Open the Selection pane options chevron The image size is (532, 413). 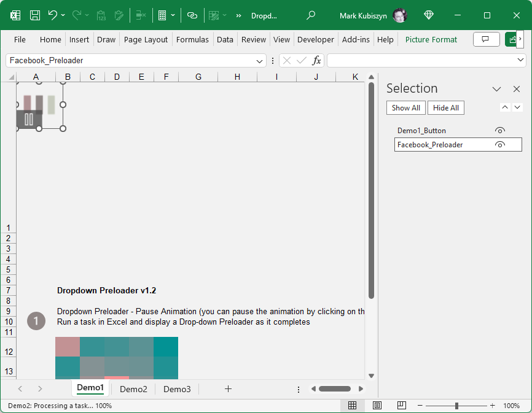[497, 89]
